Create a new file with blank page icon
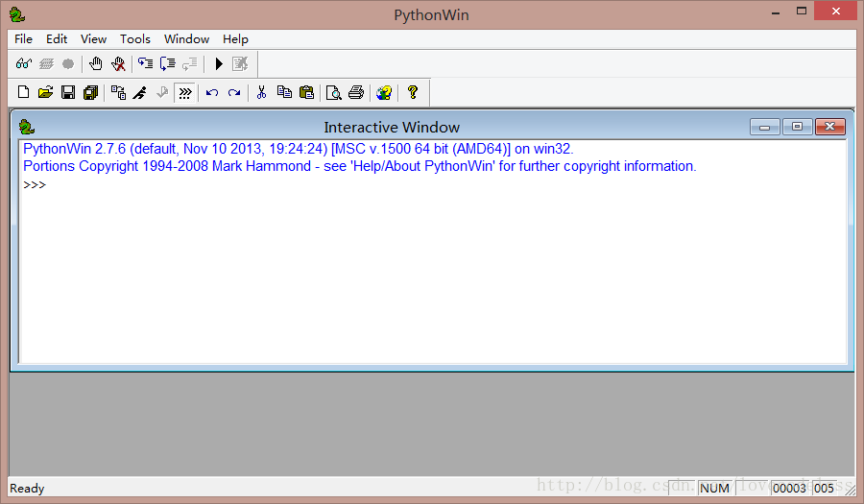The image size is (864, 504). point(23,92)
